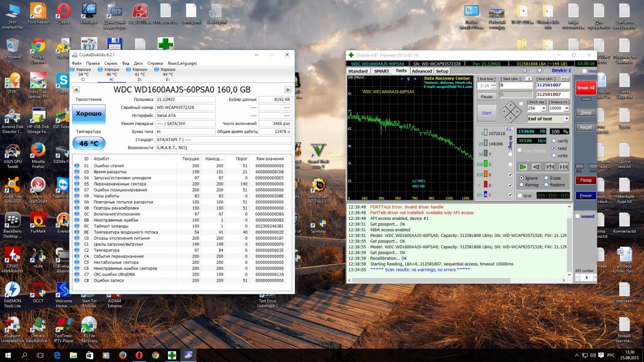Image resolution: width=644 pixels, height=362 pixels.
Task: Select disk D: tab showing 41 °C
Action: coord(140,74)
